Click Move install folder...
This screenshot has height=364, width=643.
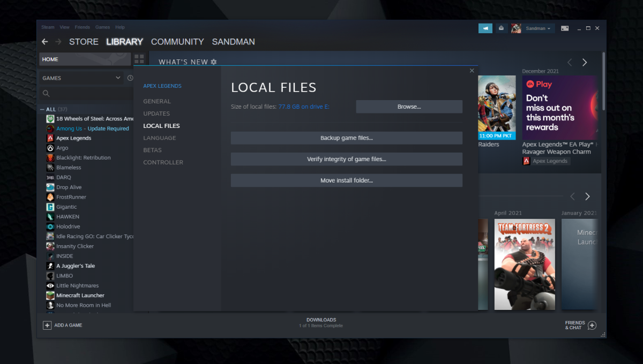(346, 180)
